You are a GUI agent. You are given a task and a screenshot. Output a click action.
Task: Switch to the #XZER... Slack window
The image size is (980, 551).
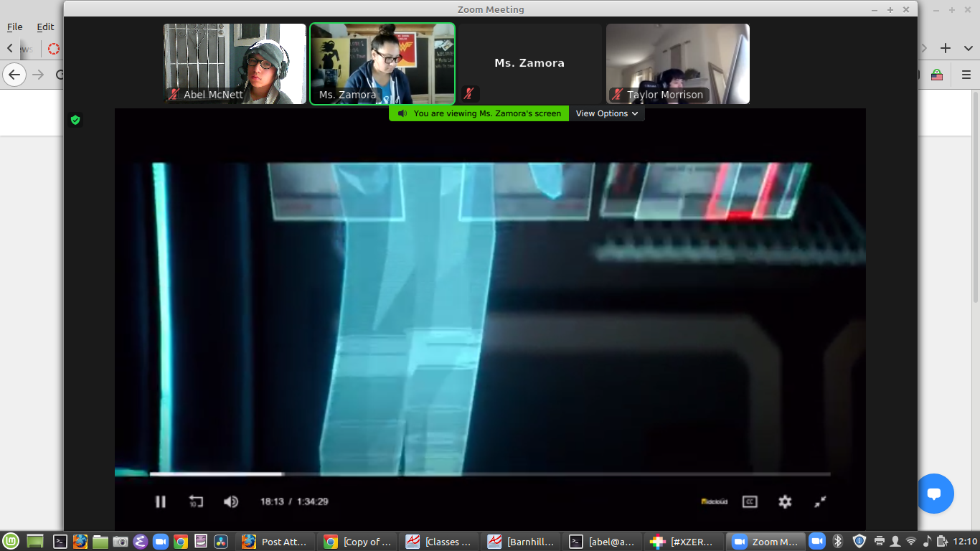click(684, 542)
